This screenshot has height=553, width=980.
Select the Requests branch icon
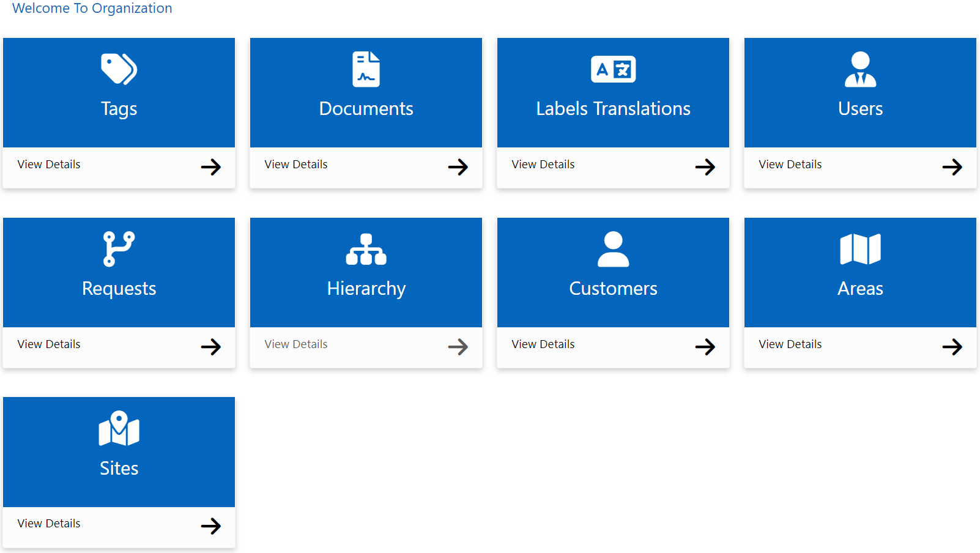119,248
